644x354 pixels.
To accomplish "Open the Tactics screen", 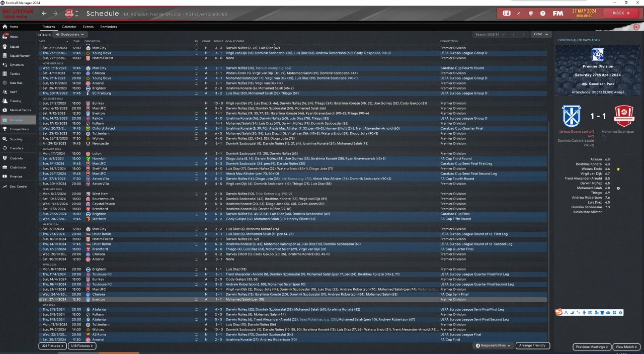I will (18, 73).
